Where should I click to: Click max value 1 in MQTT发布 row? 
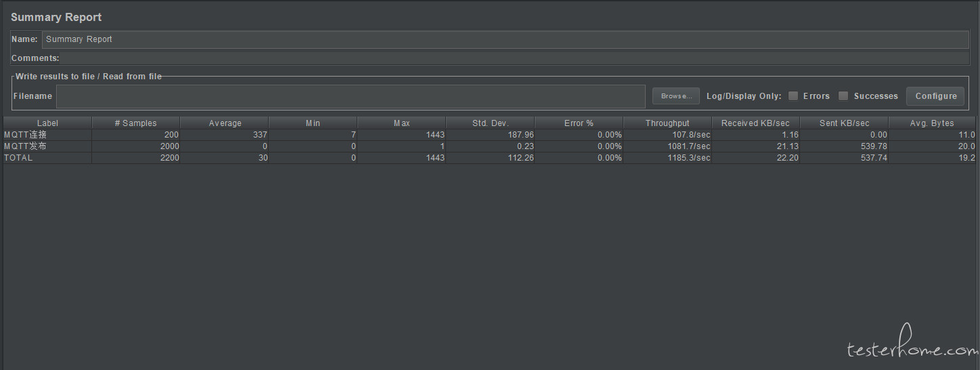pyautogui.click(x=442, y=146)
